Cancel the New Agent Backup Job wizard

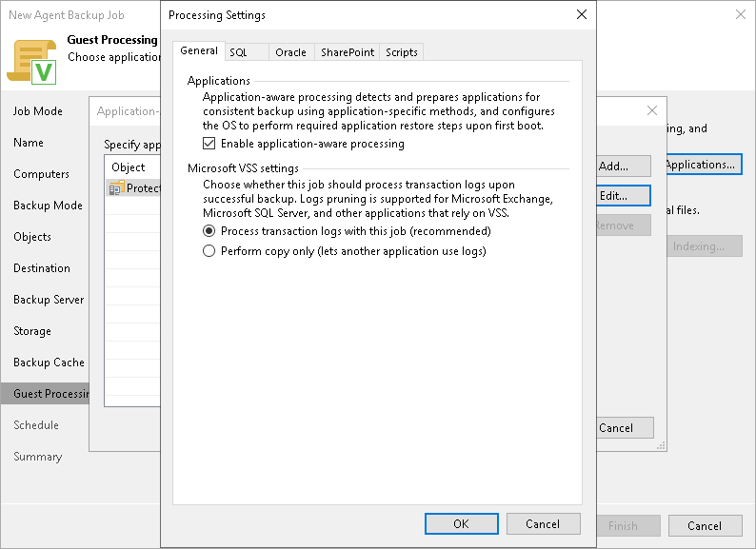(705, 526)
